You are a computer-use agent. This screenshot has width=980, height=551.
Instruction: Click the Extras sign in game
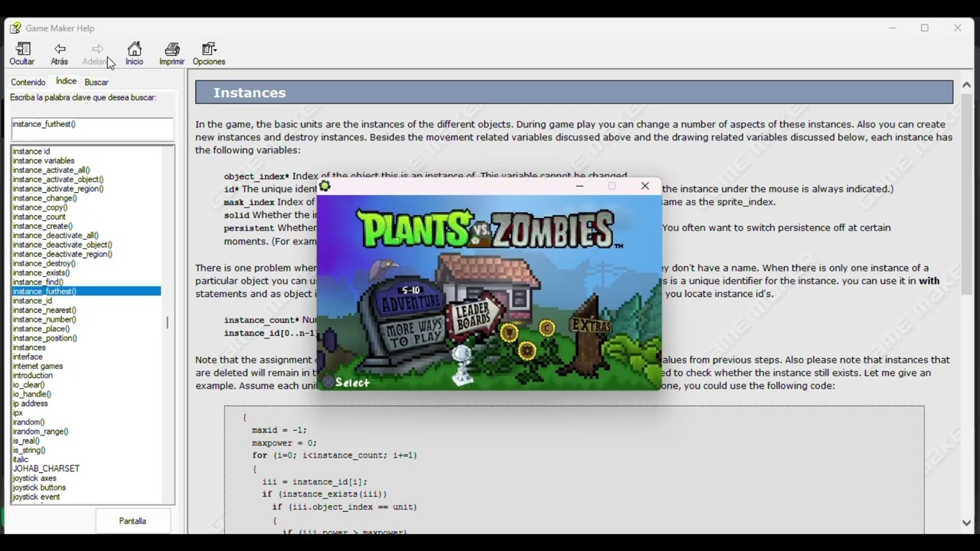coord(591,325)
